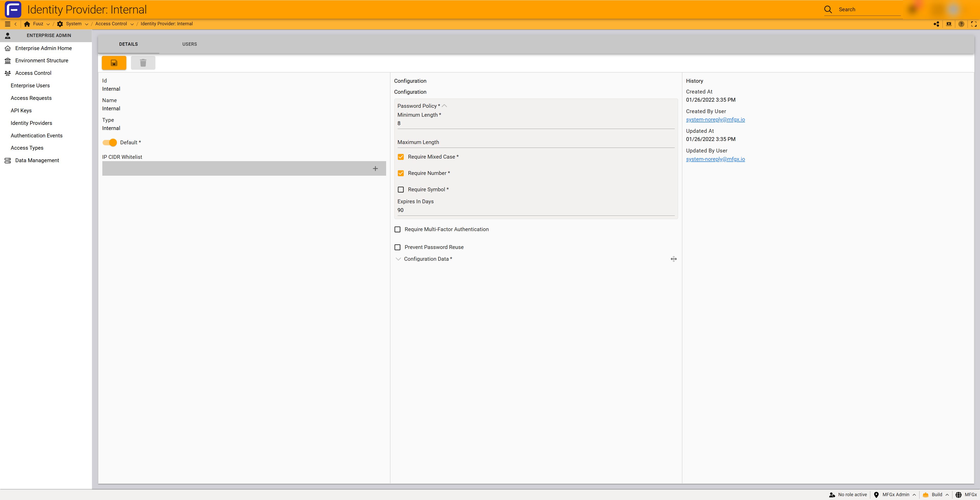The width and height of the screenshot is (980, 500).
Task: Click the share icon in top bar
Action: click(x=936, y=24)
